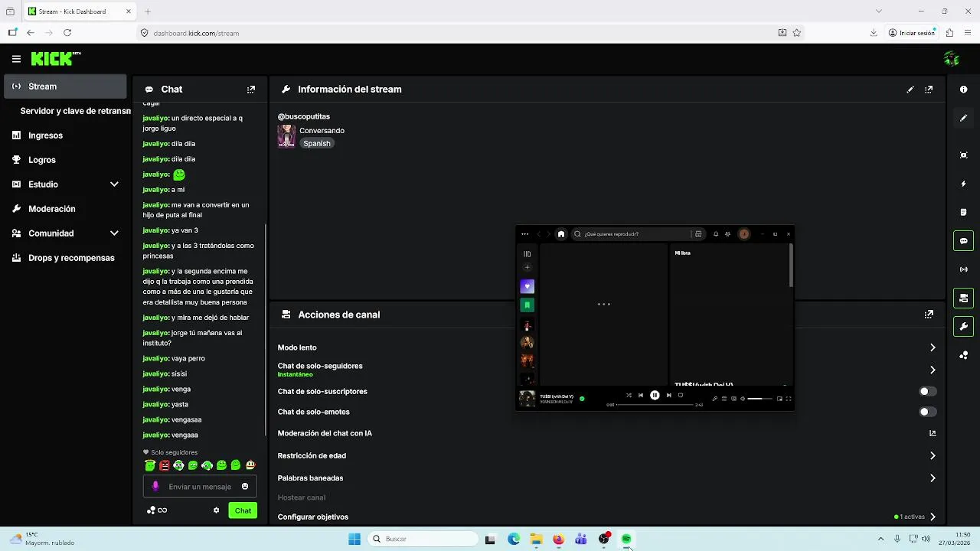
Task: Open Spotify from Windows taskbar
Action: (x=626, y=539)
